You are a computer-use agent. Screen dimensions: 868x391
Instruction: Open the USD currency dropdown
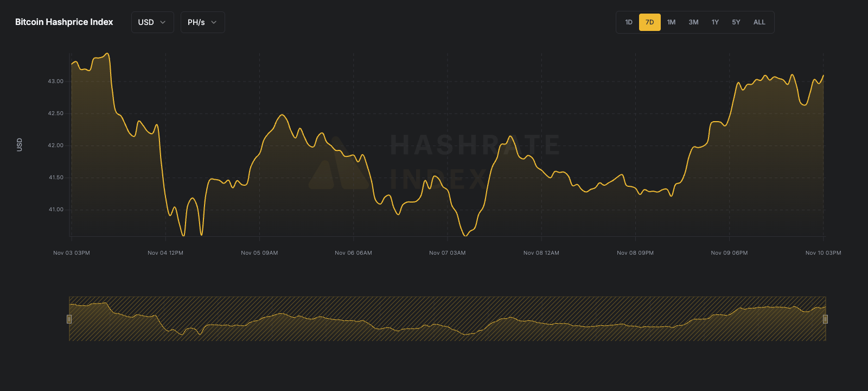click(x=152, y=22)
